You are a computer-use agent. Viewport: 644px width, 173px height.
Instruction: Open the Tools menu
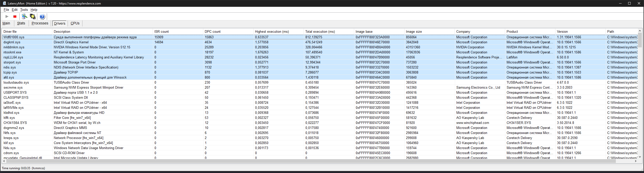(24, 10)
